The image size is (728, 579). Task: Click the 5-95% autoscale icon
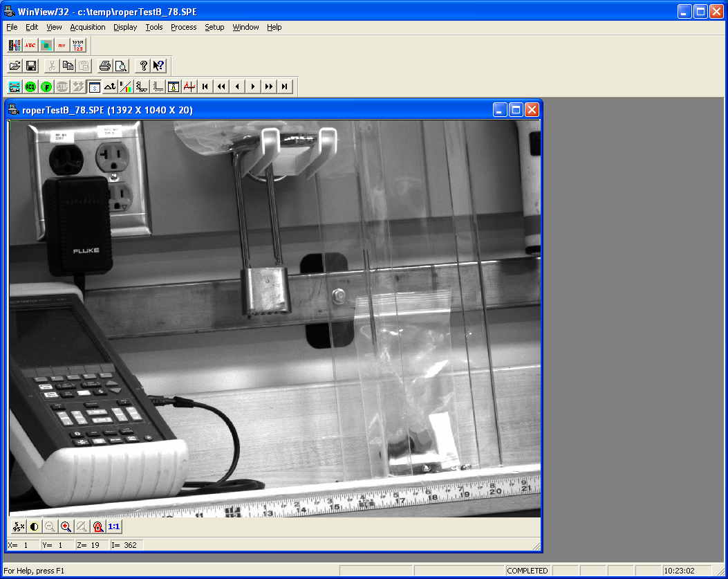coord(19,526)
